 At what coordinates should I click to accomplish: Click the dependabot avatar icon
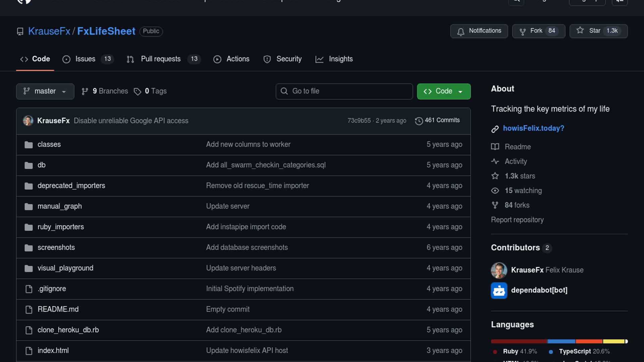click(x=499, y=290)
